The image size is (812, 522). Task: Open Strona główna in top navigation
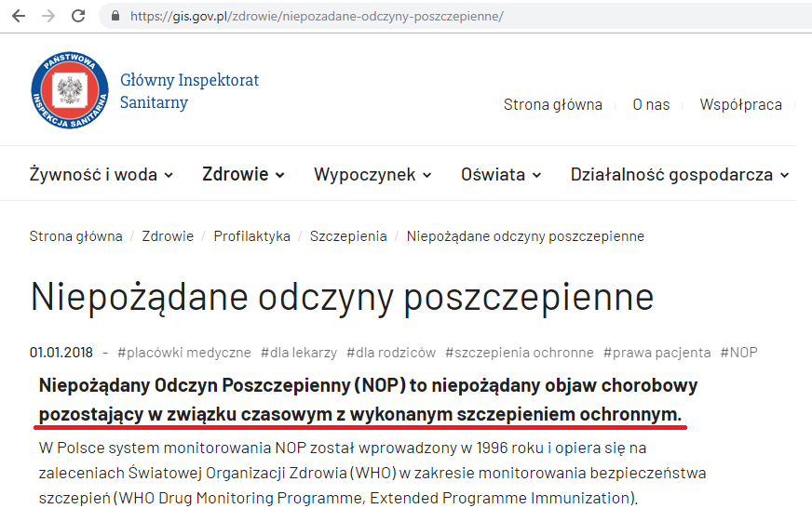(x=552, y=104)
